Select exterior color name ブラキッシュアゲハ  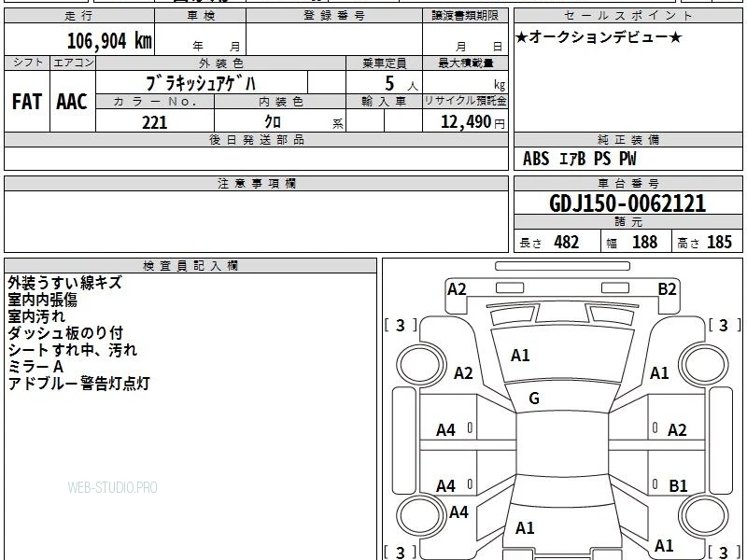pos(201,83)
